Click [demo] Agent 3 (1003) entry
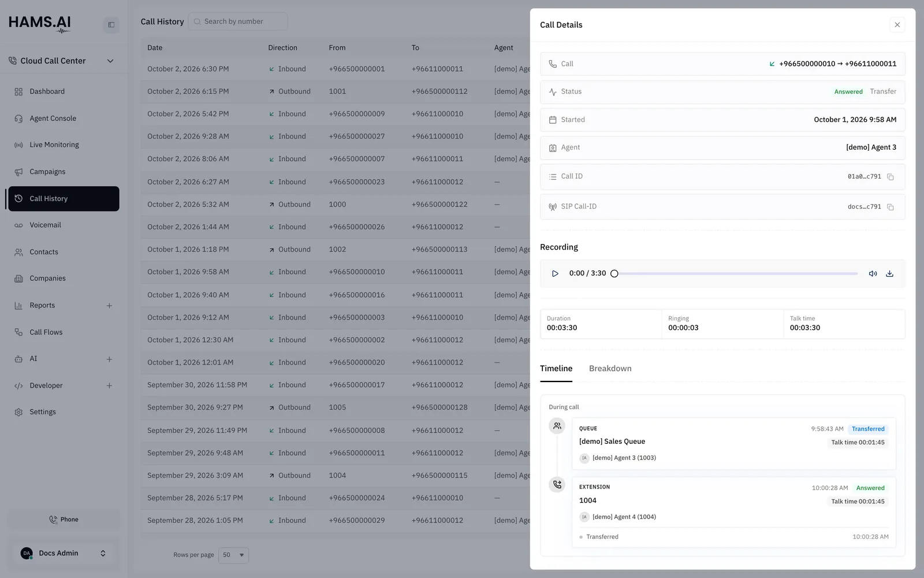The image size is (924, 578). click(x=618, y=458)
